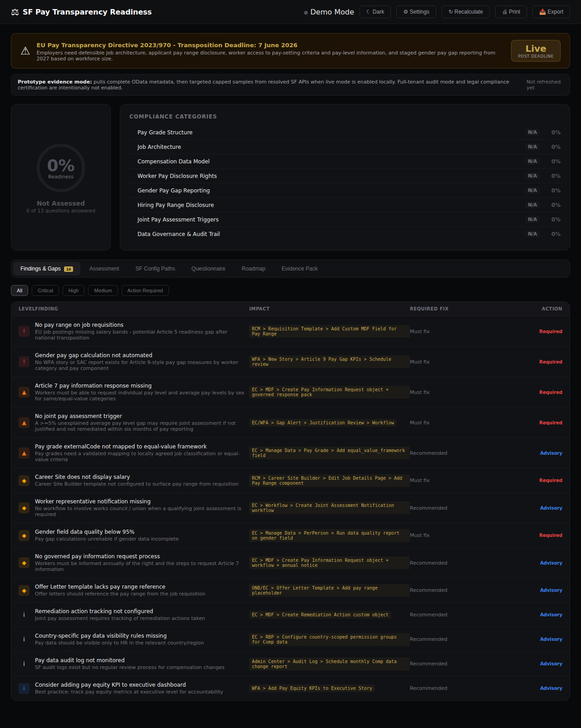The height and width of the screenshot is (728, 581).
Task: Select the Findings & Gaps tab
Action: (x=47, y=269)
